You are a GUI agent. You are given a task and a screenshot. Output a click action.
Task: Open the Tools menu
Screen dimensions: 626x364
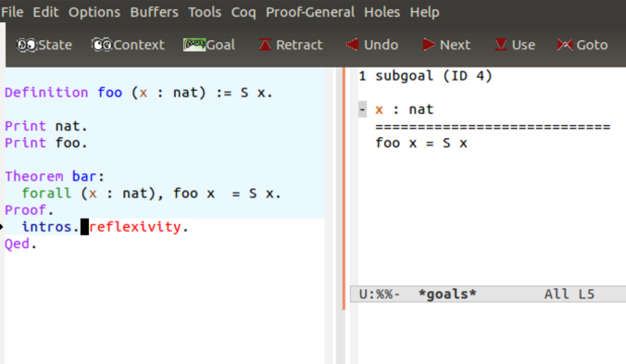coord(205,12)
